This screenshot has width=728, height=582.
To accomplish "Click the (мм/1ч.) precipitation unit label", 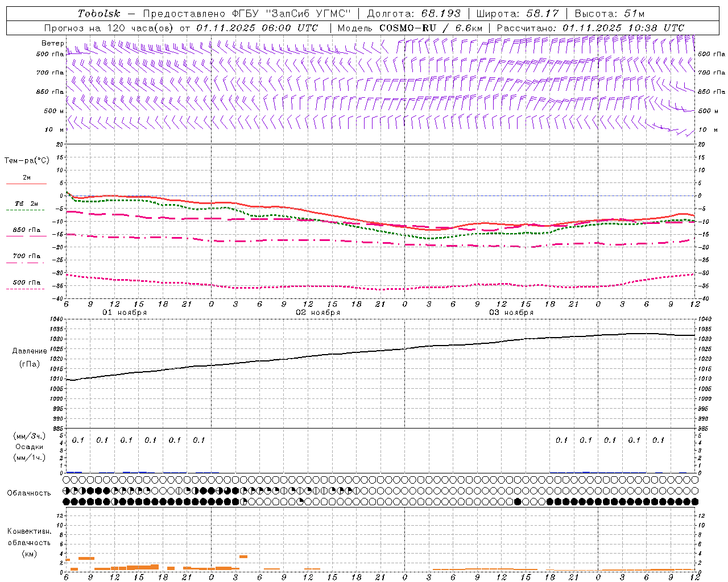I will (29, 458).
